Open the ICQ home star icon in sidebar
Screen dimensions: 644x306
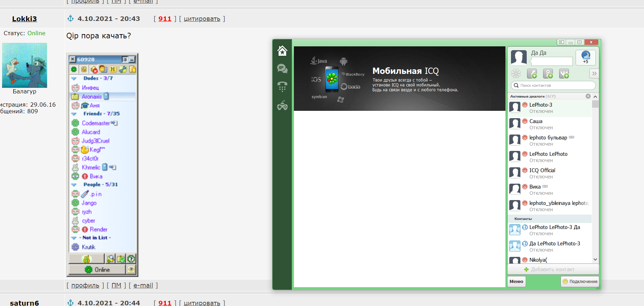tap(282, 51)
